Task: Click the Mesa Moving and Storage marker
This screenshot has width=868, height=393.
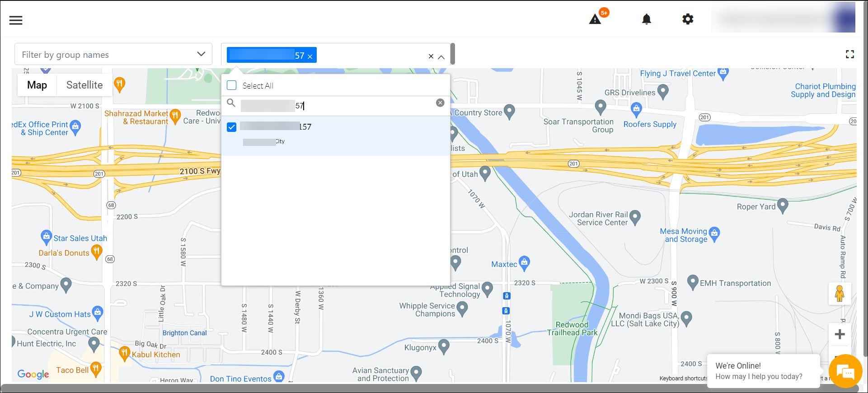Action: [714, 234]
